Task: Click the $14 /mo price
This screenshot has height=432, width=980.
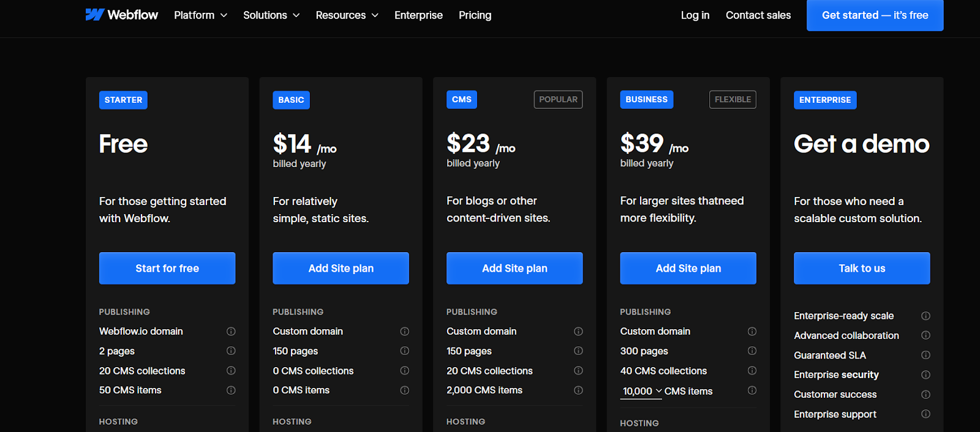Action: (305, 144)
